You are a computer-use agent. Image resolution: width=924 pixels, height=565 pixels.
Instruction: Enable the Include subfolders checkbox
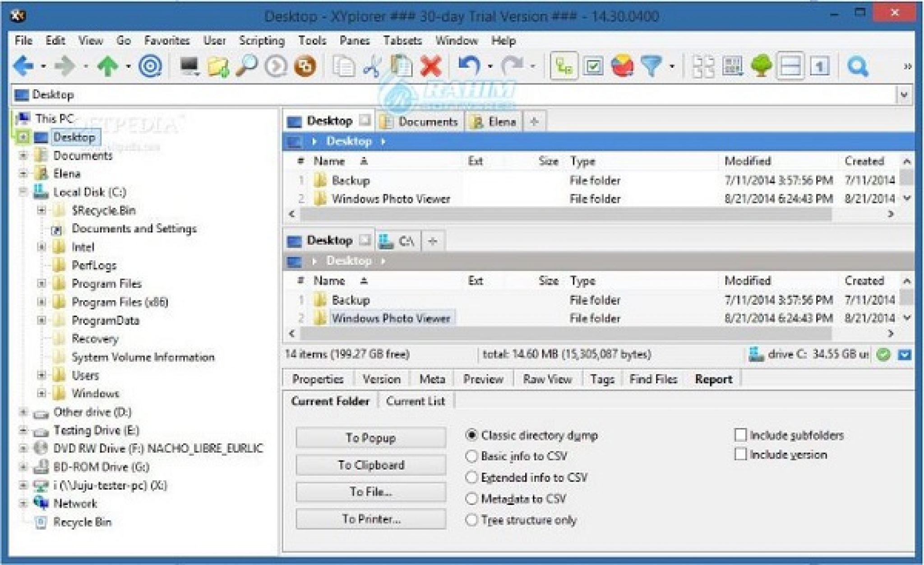point(740,435)
